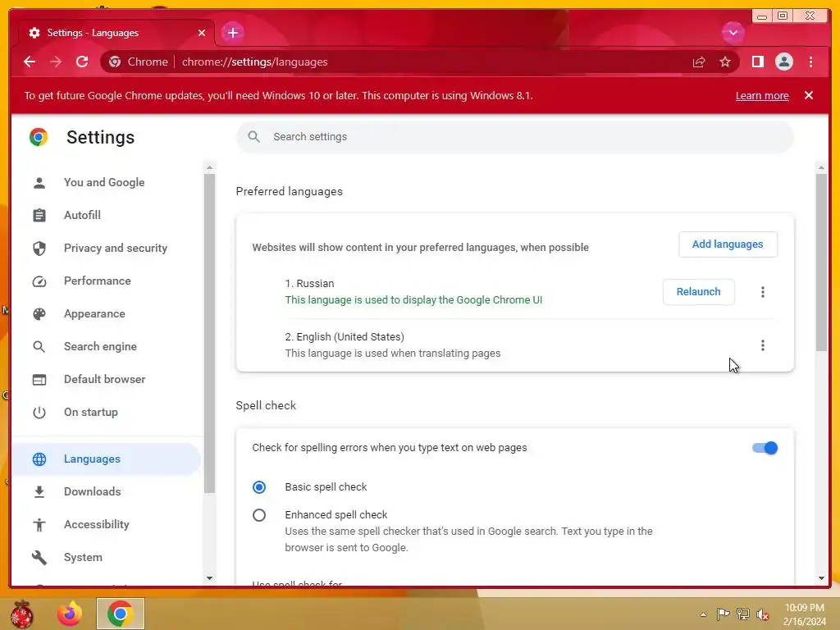The width and height of the screenshot is (840, 630).
Task: Click the Chrome taskbar icon
Action: (x=120, y=614)
